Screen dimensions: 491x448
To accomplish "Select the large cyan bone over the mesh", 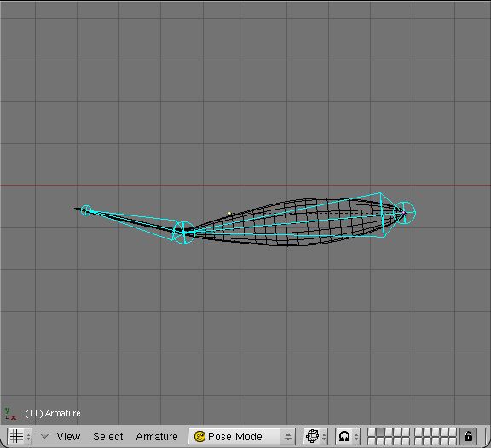I will coord(288,215).
